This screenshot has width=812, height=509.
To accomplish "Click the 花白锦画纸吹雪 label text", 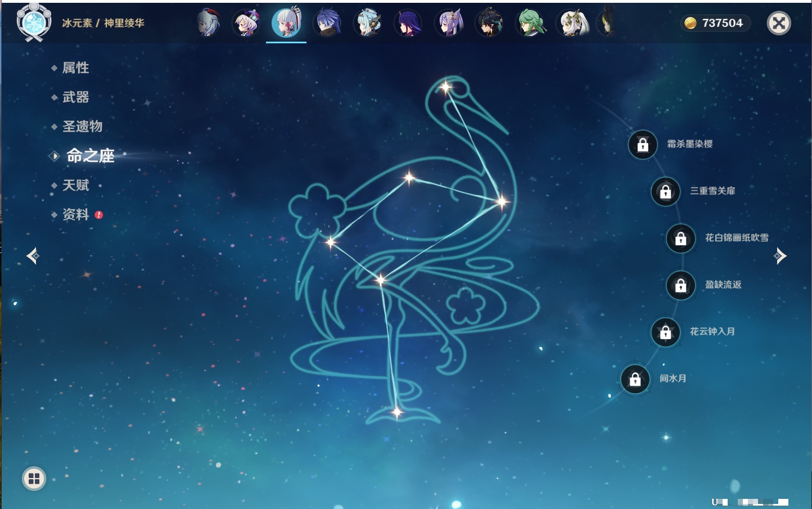I will [737, 237].
